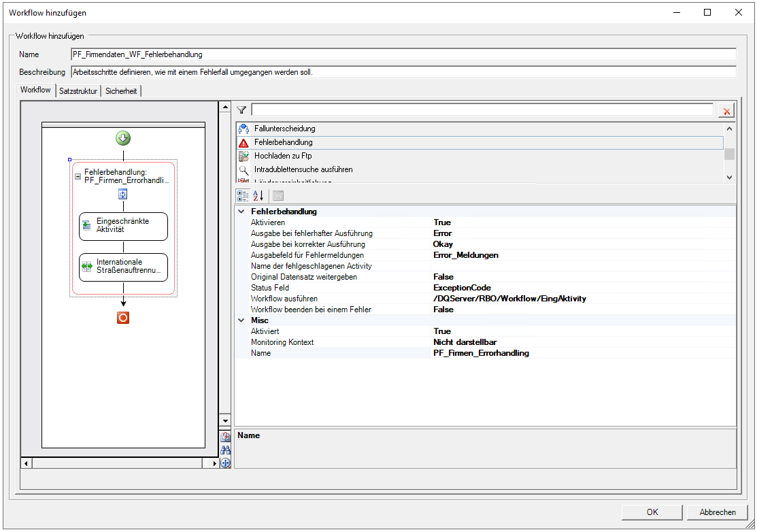
Task: Click the green start node in workflow
Action: (x=123, y=139)
